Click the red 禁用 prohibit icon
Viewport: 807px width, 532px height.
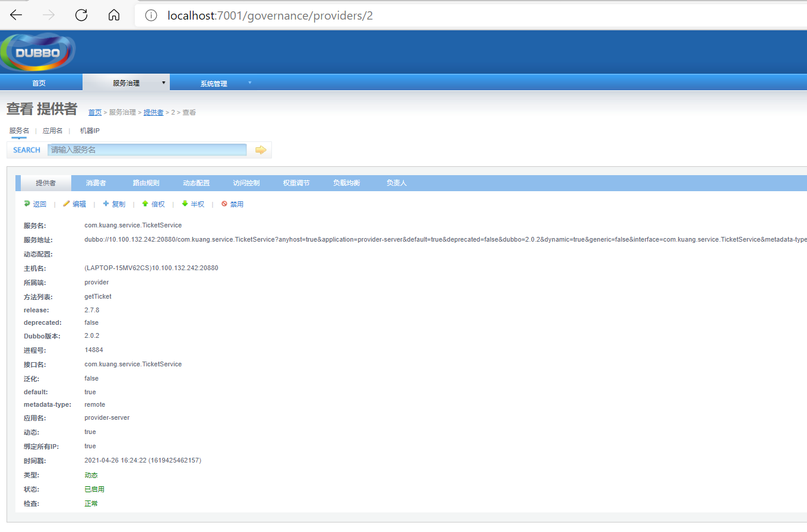[224, 204]
